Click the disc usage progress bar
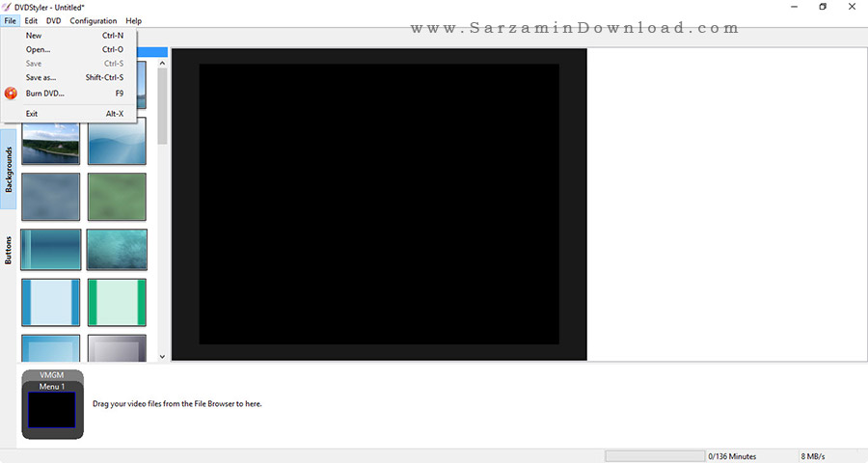868x463 pixels. point(655,456)
